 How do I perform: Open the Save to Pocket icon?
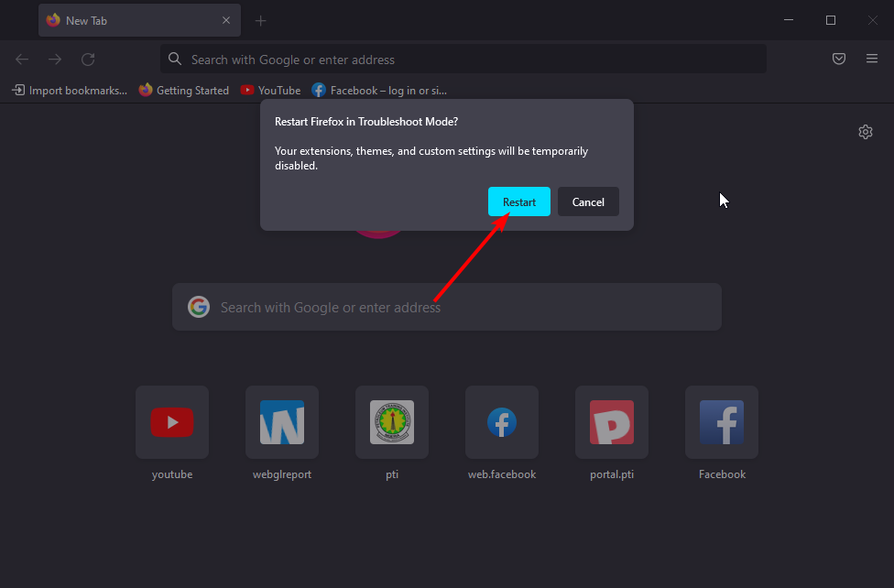[x=839, y=59]
